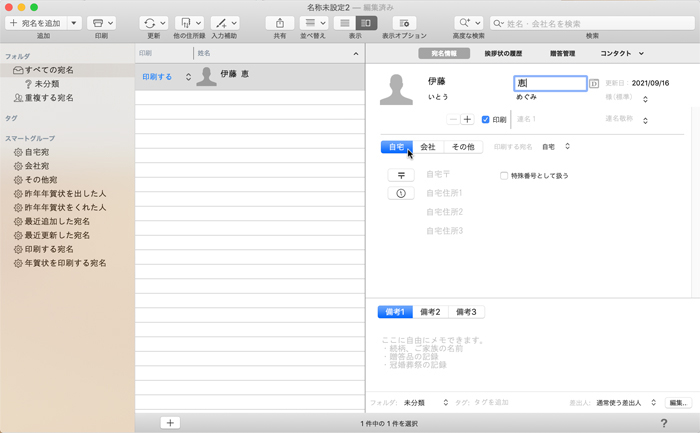Screen dimensions: 700x433
Task: Click the 共有 share icon in toolbar
Action: (x=280, y=23)
